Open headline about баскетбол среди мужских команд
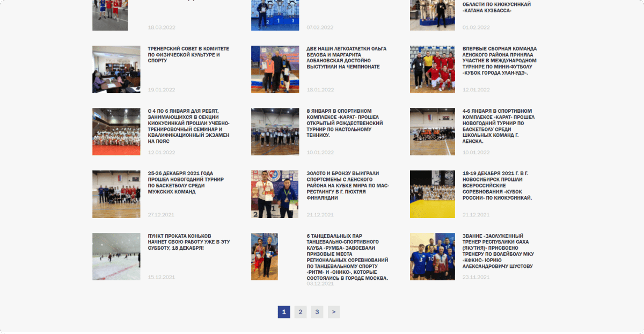This screenshot has width=644, height=334. [186, 183]
